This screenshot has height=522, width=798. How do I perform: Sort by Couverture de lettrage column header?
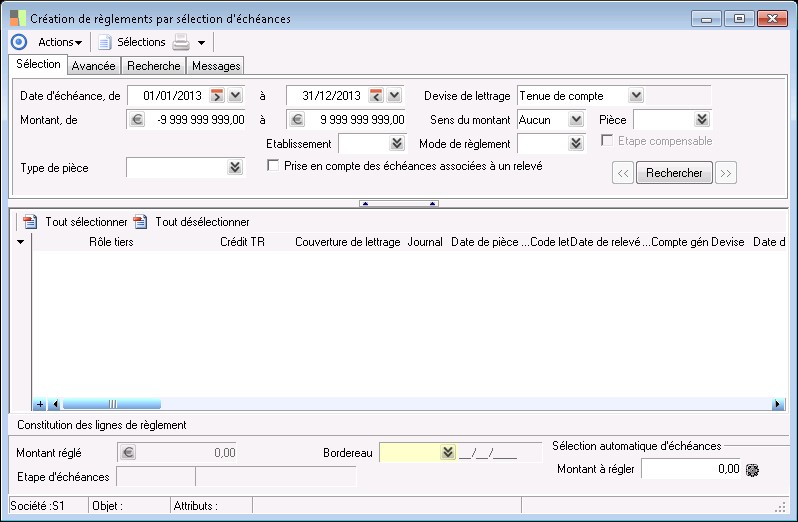pyautogui.click(x=348, y=242)
